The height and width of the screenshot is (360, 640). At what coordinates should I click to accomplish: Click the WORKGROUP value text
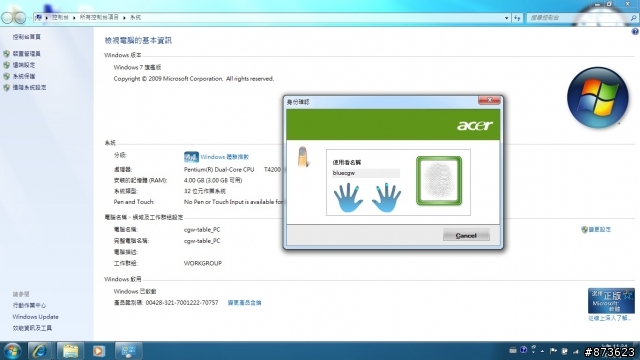203,263
